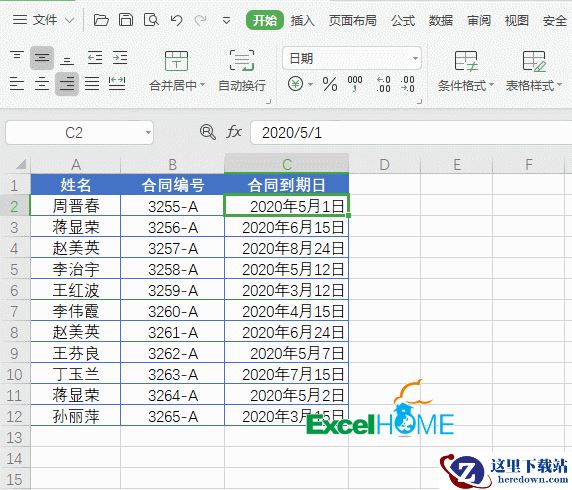Expand the 日期 number format dropdown
Screen dimensions: 572x490
tap(415, 58)
